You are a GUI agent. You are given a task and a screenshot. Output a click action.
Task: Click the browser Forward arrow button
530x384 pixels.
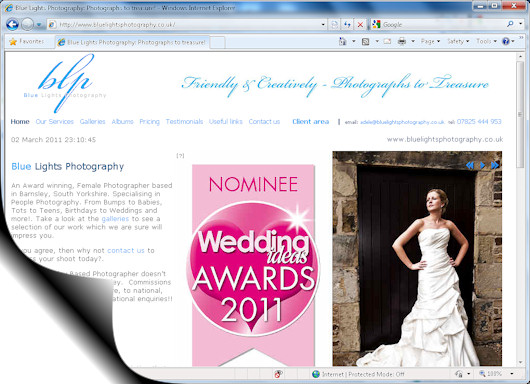pyautogui.click(x=28, y=24)
